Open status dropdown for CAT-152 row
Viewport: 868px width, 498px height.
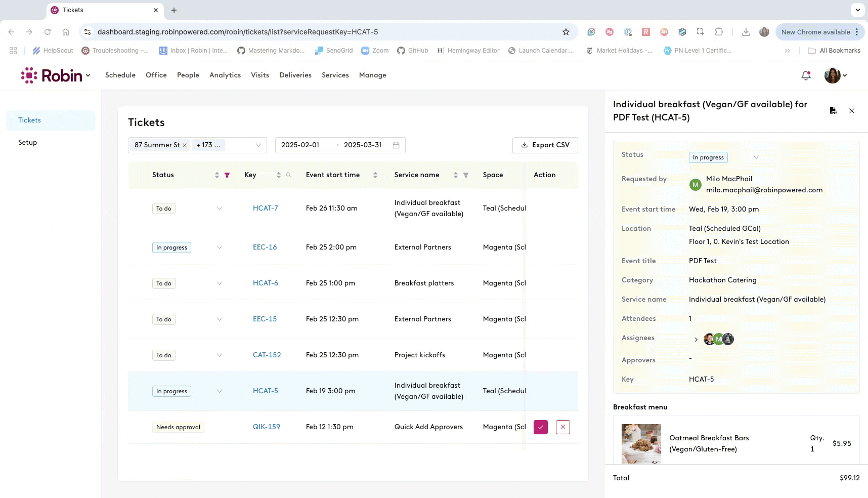pos(220,355)
